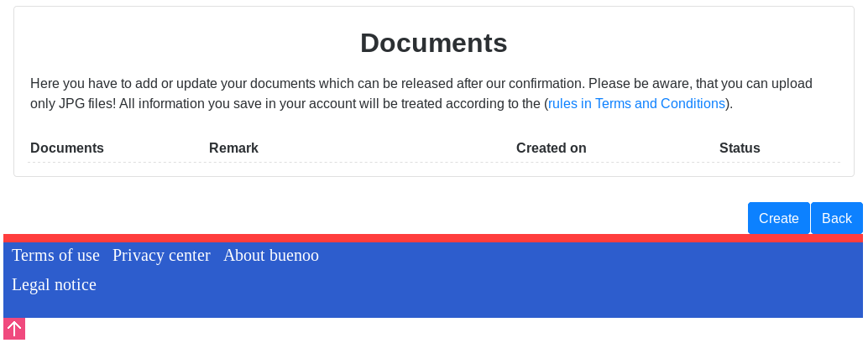Open the About buenoo footer link
This screenshot has width=868, height=343.
tap(271, 255)
